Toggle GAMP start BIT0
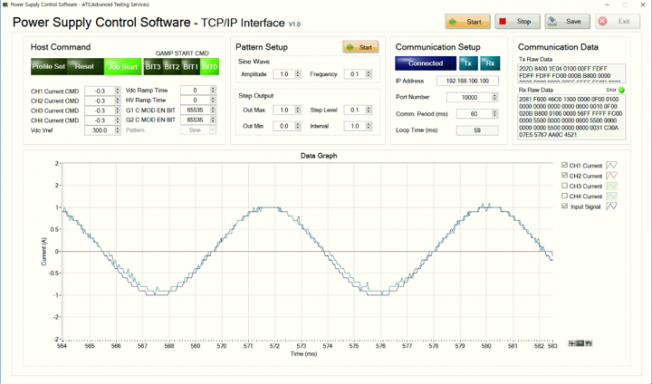Image resolution: width=652 pixels, height=384 pixels. [210, 67]
